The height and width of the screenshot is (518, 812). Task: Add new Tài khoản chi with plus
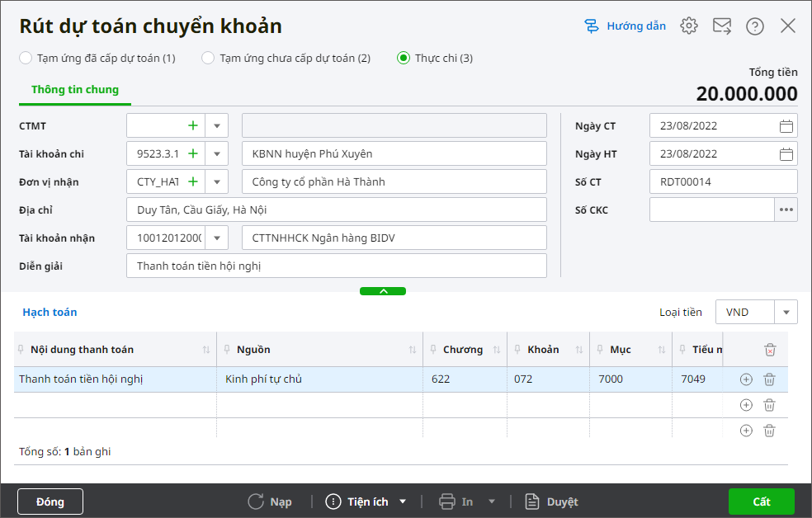[192, 153]
